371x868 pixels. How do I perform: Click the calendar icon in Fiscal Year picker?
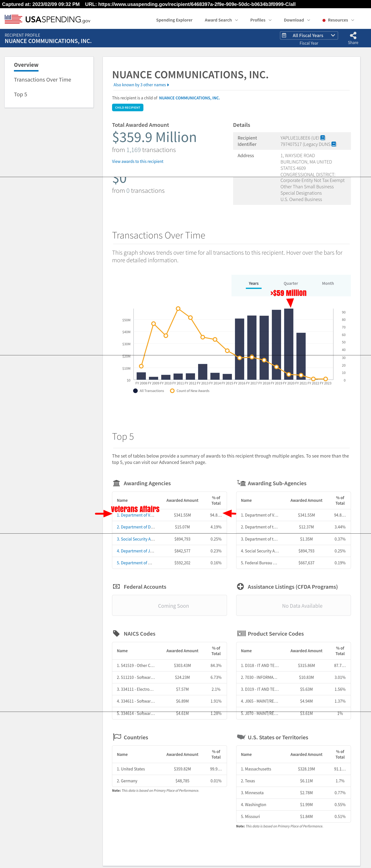(x=284, y=35)
